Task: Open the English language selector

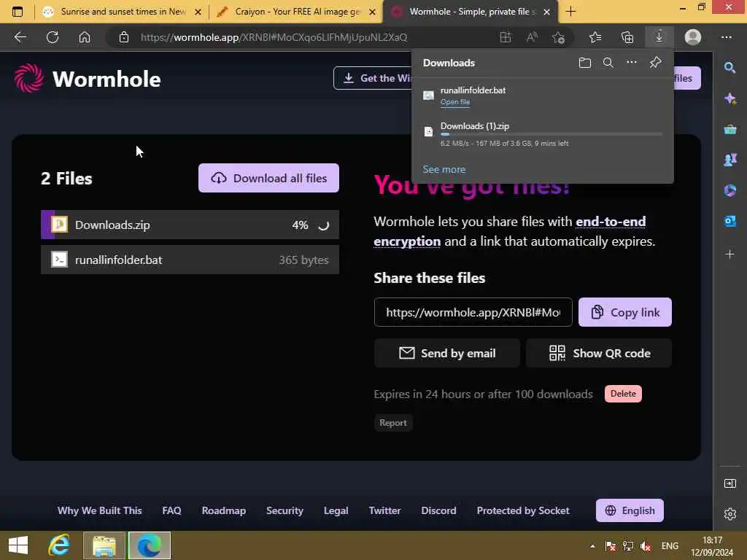Action: [630, 510]
